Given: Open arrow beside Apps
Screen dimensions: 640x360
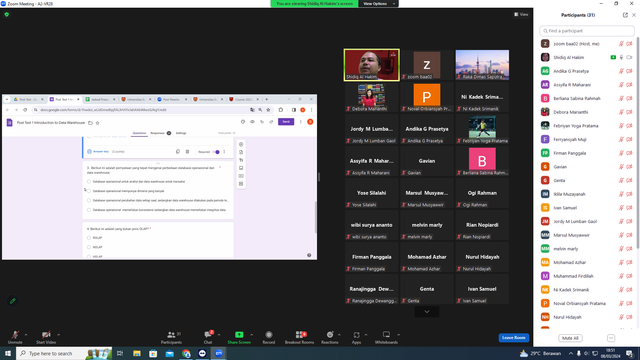Looking at the screenshot, I should coord(366,335).
